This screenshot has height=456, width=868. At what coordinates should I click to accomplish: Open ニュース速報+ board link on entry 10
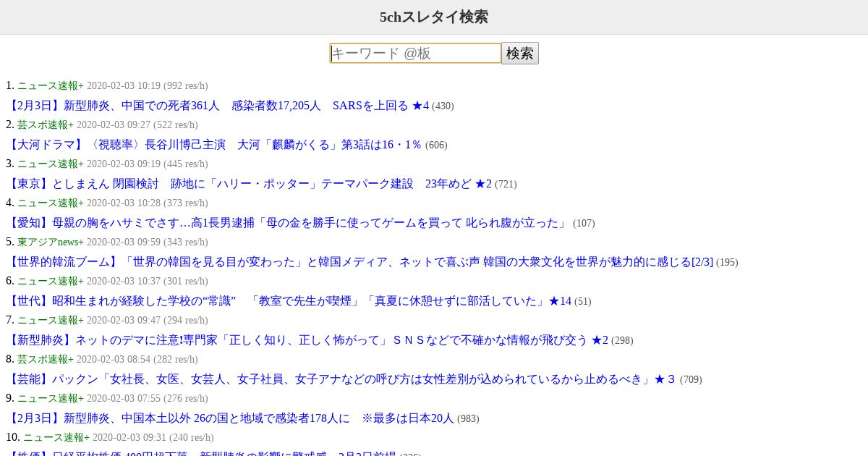tap(56, 437)
